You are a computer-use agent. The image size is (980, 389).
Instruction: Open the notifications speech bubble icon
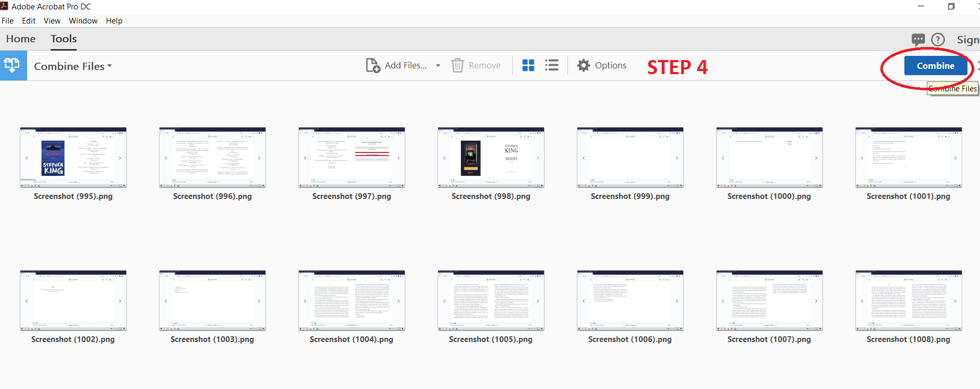[918, 40]
